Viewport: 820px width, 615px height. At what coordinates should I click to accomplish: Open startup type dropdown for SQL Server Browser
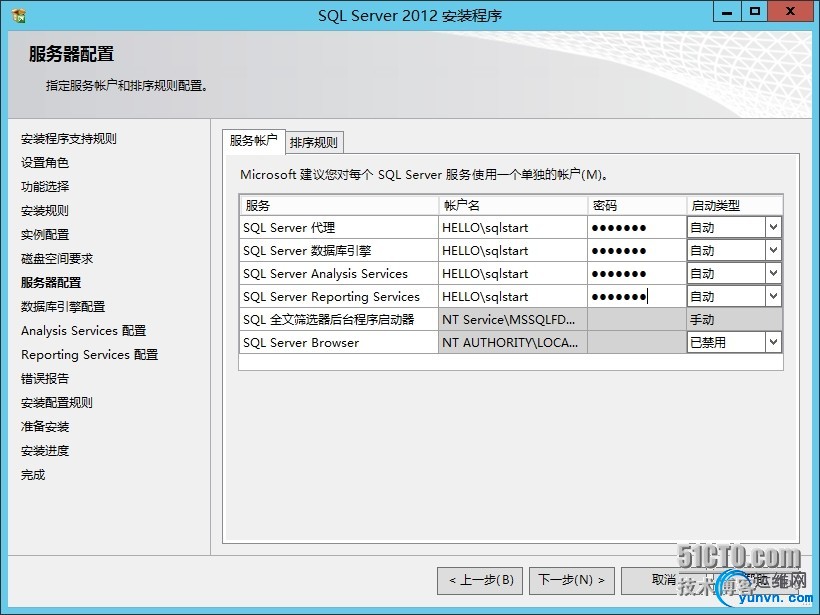point(773,343)
